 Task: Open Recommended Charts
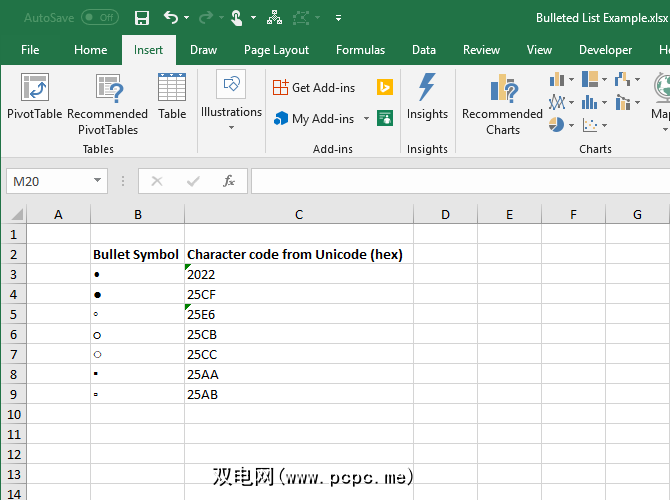click(502, 104)
